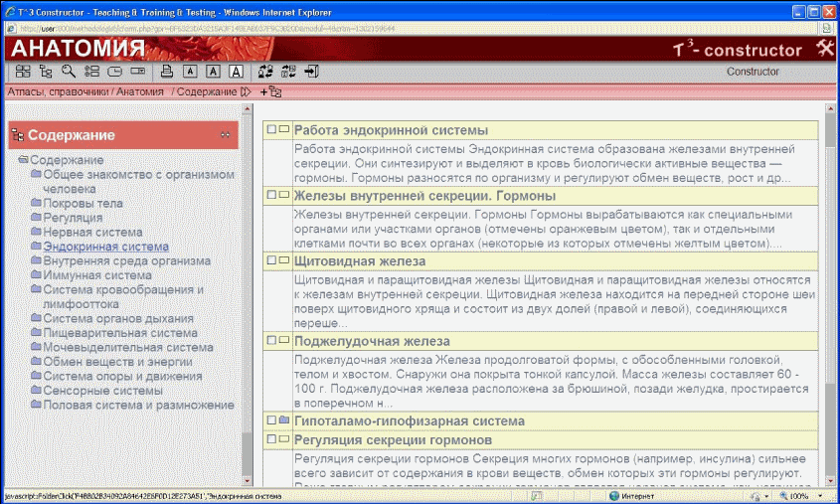Viewport: 840px width, 504px height.
Task: Select the smallest font size 'A' icon
Action: click(x=191, y=72)
